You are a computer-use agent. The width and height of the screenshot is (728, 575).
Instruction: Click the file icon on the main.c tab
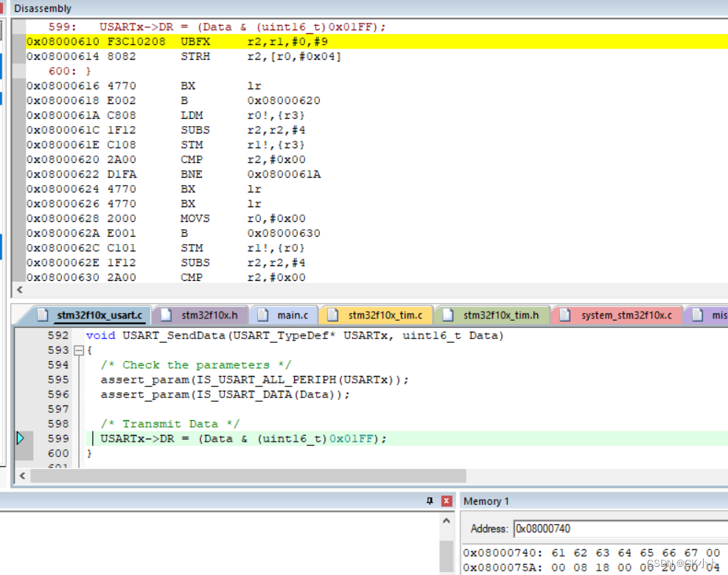click(263, 315)
